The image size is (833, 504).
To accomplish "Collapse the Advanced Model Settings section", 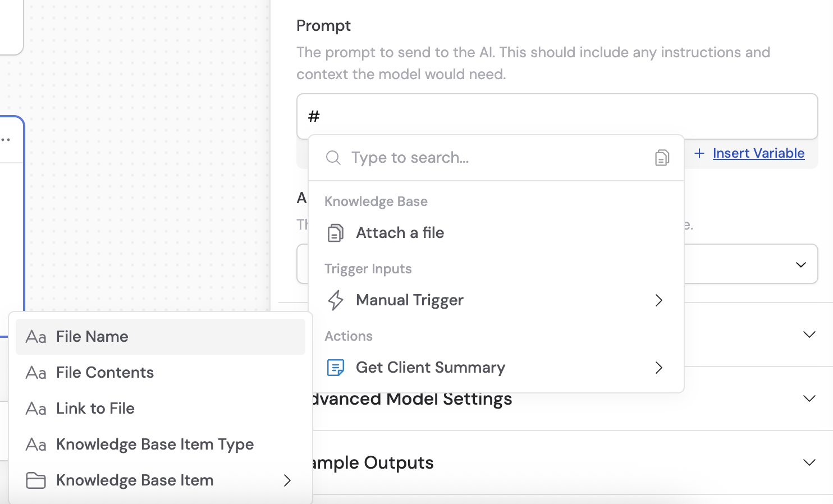I will [809, 398].
